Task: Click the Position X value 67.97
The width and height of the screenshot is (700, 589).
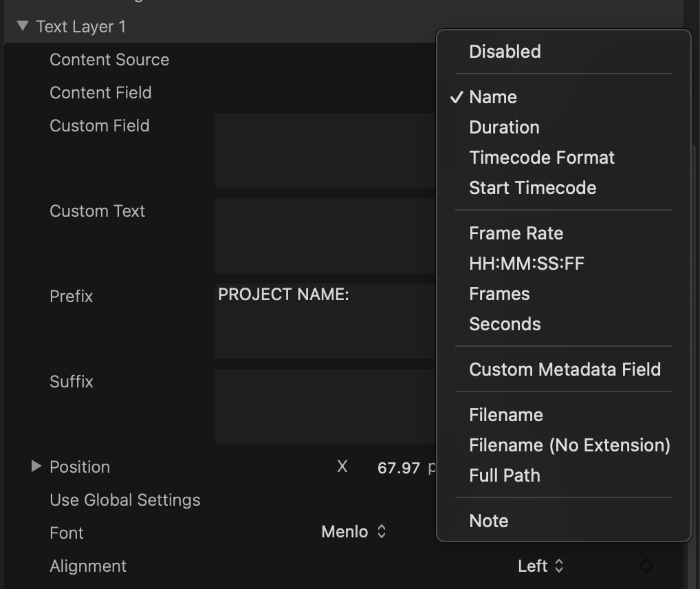Action: (399, 468)
